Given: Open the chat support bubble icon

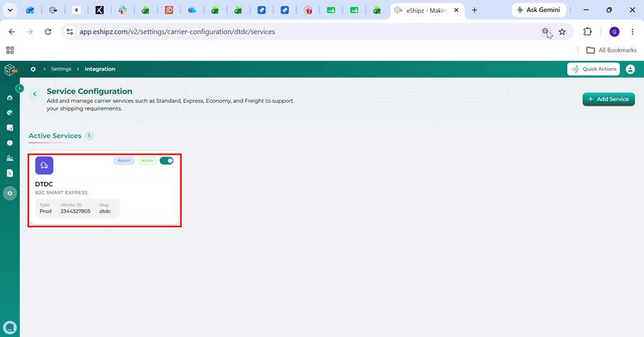Looking at the screenshot, I should (10, 328).
